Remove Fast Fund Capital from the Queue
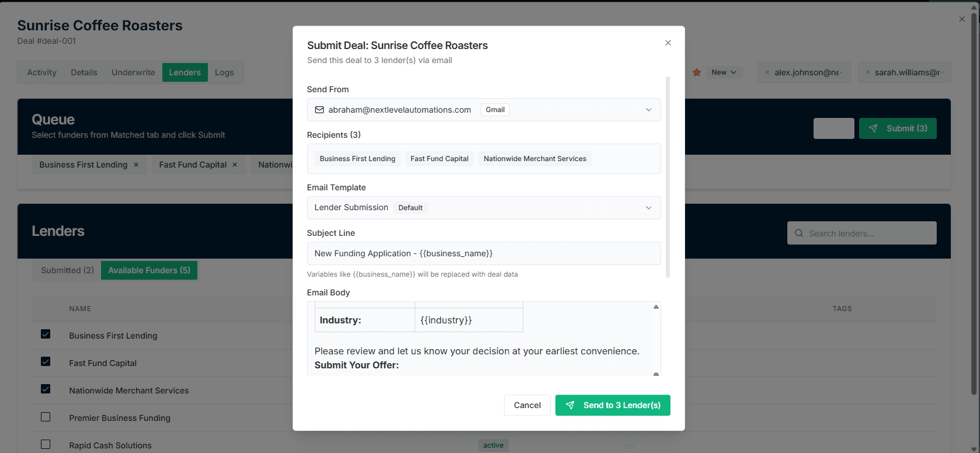Screen dimensions: 980x453 235,165
